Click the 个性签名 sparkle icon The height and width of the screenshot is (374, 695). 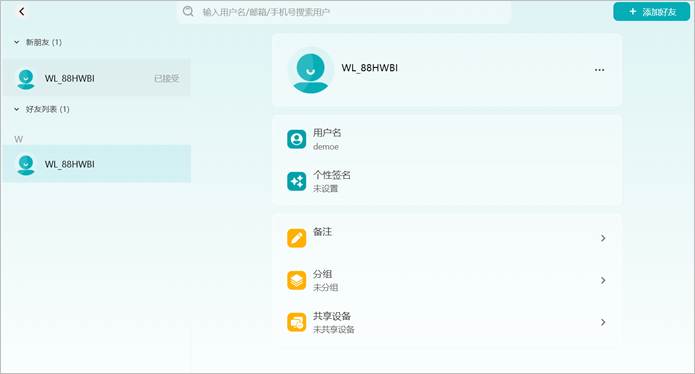pyautogui.click(x=297, y=181)
